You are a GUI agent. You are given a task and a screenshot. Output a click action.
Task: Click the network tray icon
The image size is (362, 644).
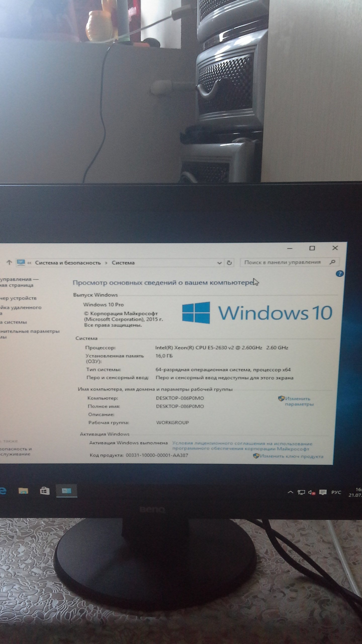[301, 492]
